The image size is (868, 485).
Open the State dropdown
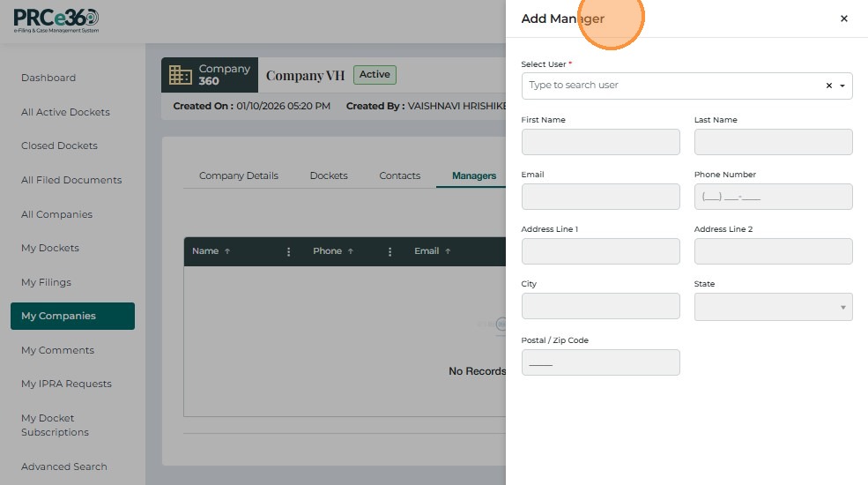(x=774, y=307)
